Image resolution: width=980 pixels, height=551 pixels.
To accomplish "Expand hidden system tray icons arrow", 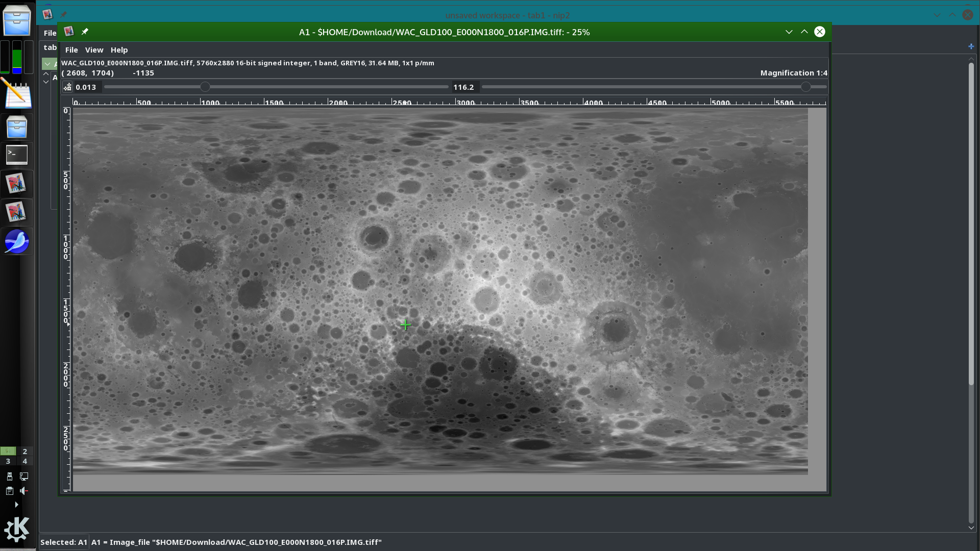I will [x=16, y=505].
